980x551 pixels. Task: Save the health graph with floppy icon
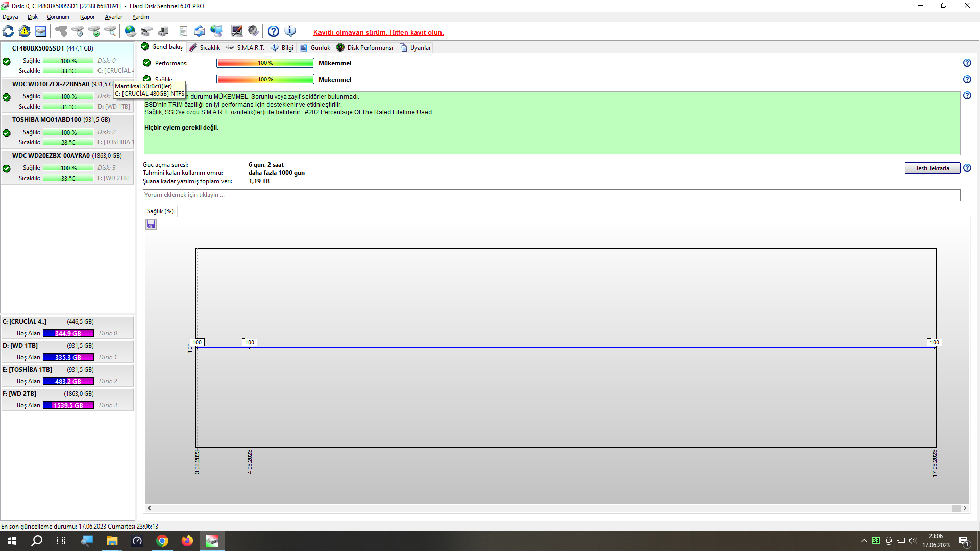[x=151, y=224]
